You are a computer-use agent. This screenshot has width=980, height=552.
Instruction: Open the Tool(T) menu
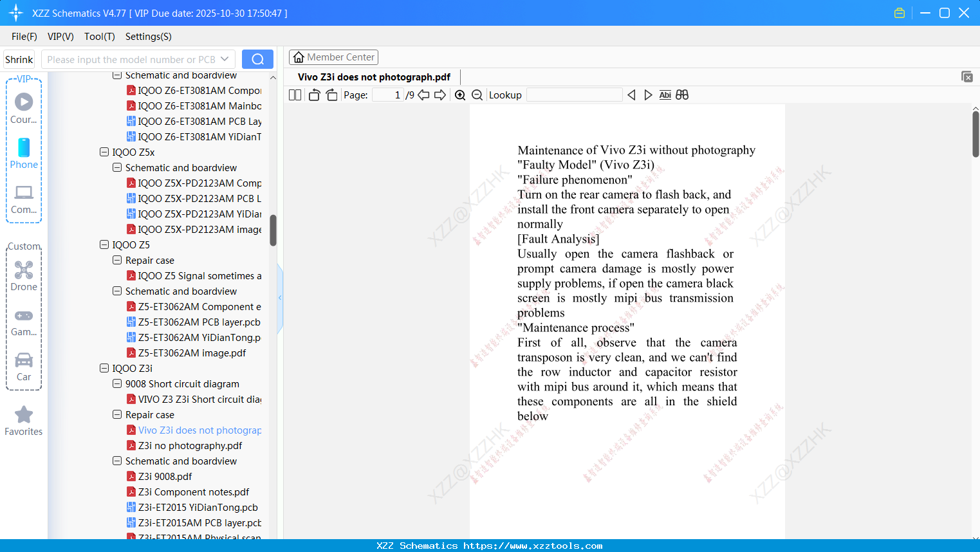100,37
